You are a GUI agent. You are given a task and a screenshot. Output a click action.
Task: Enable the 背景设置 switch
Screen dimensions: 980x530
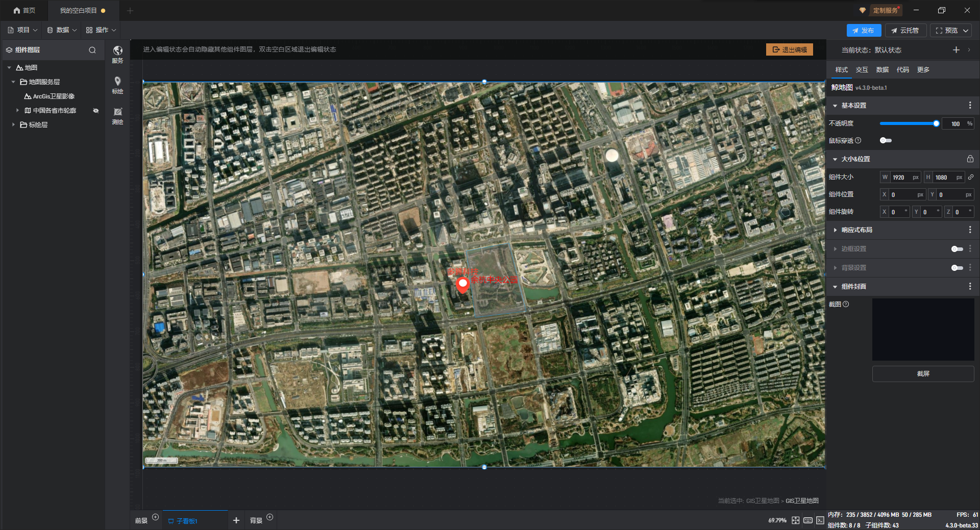pyautogui.click(x=957, y=268)
